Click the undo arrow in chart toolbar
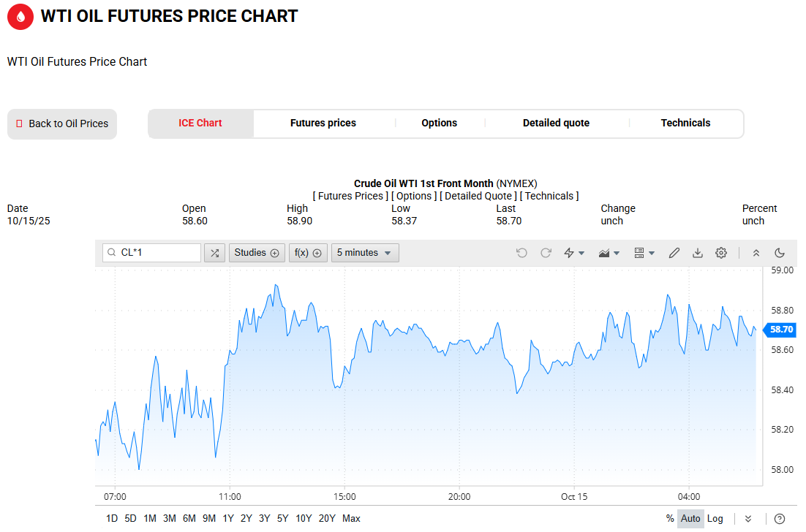Image resolution: width=806 pixels, height=532 pixels. pos(521,253)
